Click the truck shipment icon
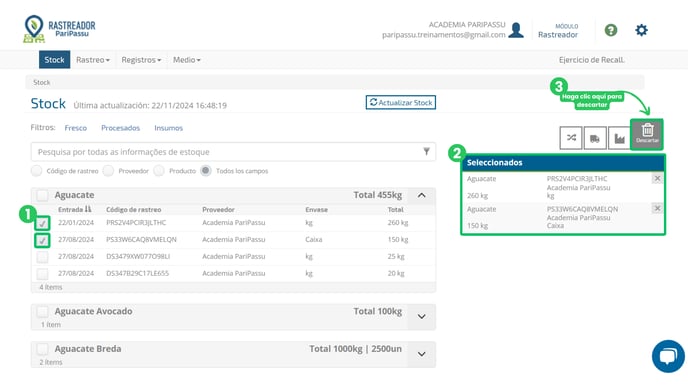The width and height of the screenshot is (688, 387). [x=595, y=138]
